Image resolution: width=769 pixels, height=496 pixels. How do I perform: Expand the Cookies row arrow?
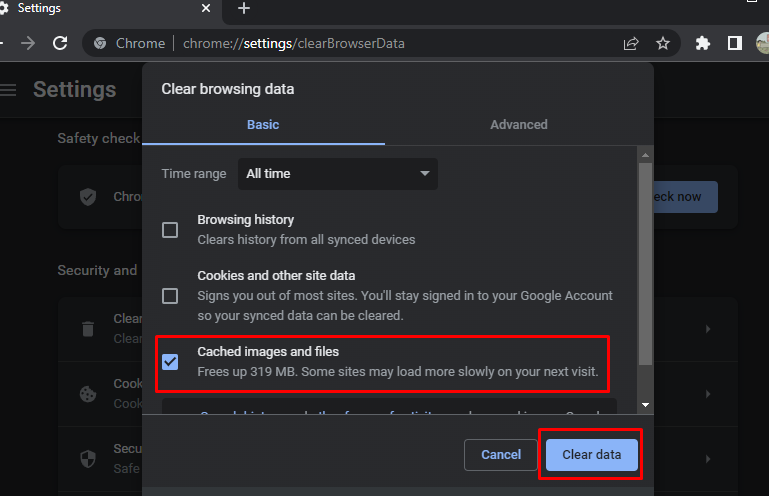coord(708,393)
